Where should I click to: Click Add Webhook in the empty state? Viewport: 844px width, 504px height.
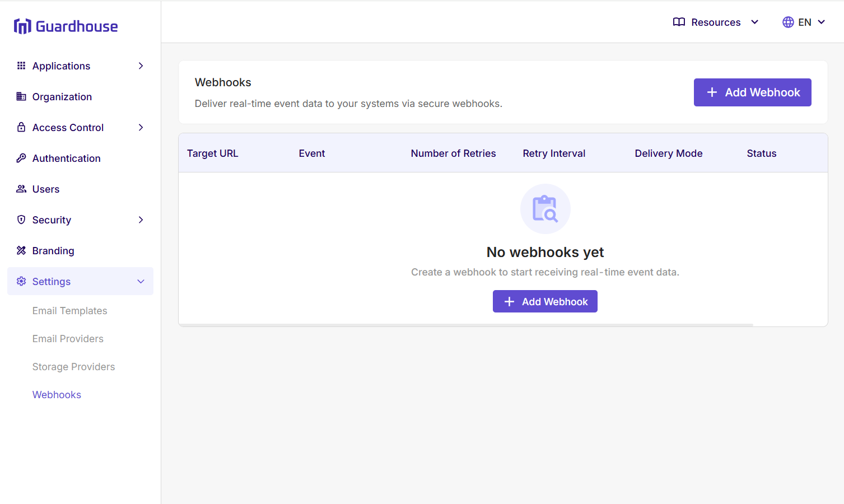click(545, 301)
